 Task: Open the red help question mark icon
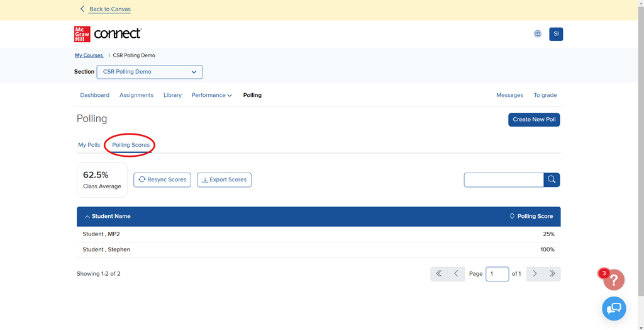[614, 280]
